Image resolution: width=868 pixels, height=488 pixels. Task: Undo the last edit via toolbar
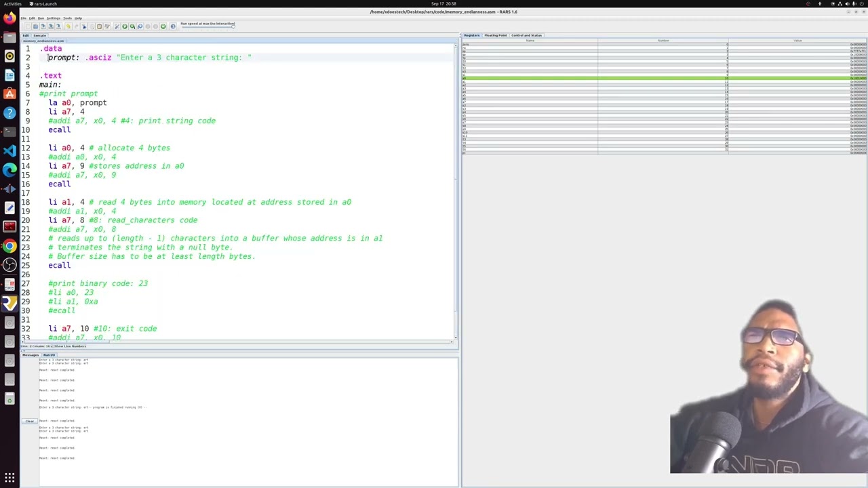pos(68,26)
